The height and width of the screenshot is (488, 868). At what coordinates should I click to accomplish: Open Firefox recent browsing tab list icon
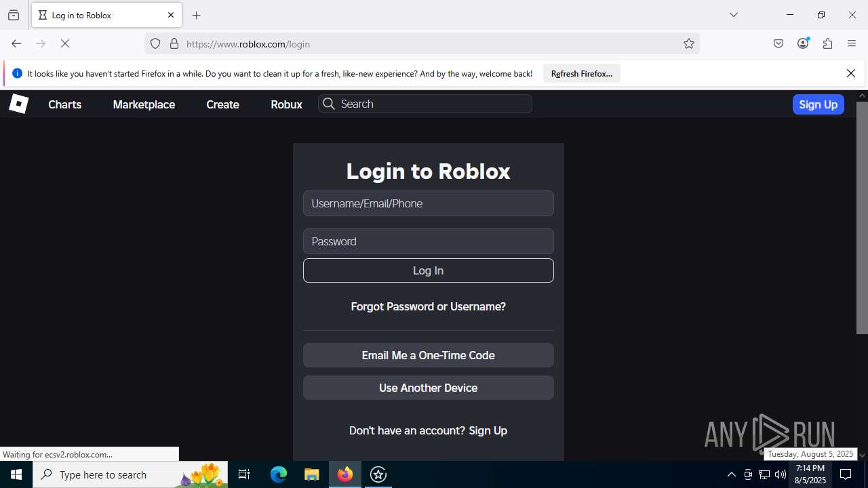click(x=14, y=15)
